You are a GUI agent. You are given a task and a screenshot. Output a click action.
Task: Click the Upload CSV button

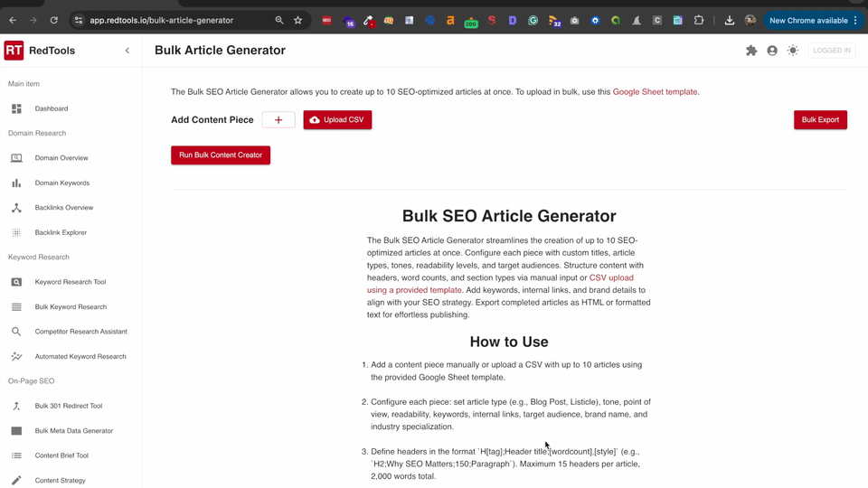tap(337, 120)
